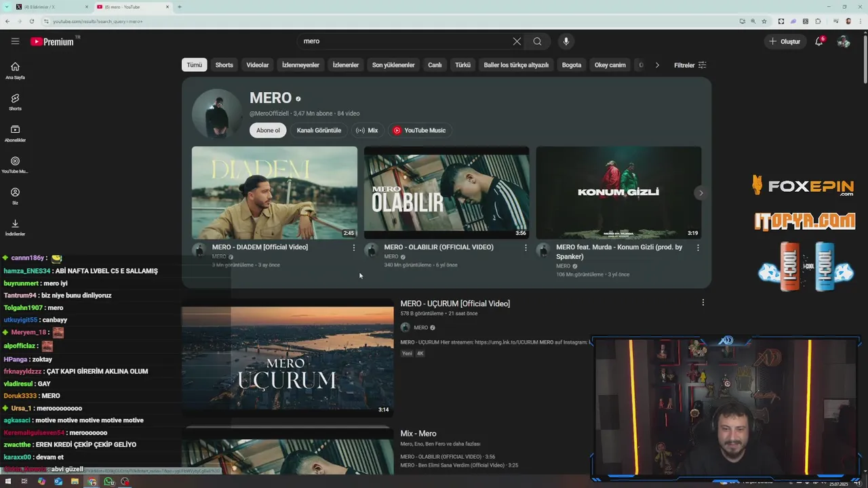
Task: Select the Son yüklenenler filter chip
Action: tap(393, 65)
